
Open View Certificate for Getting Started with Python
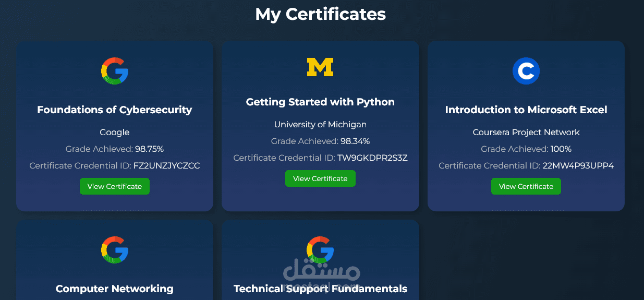pyautogui.click(x=320, y=178)
